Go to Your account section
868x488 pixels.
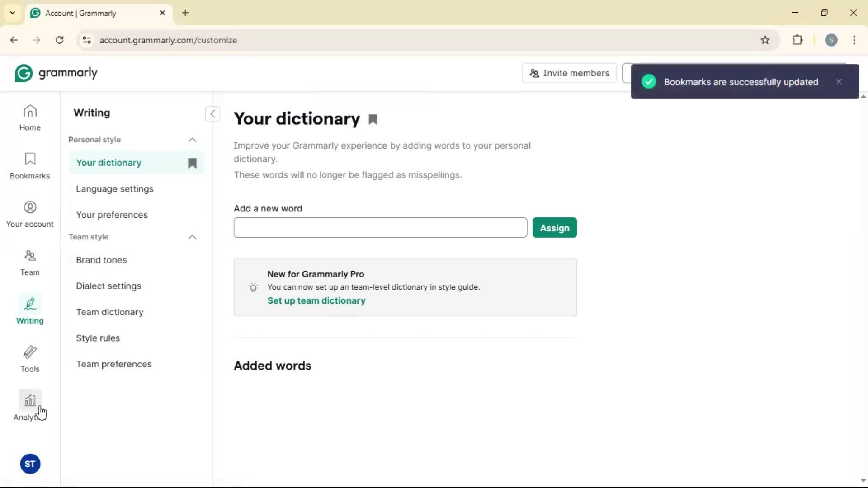coord(30,214)
